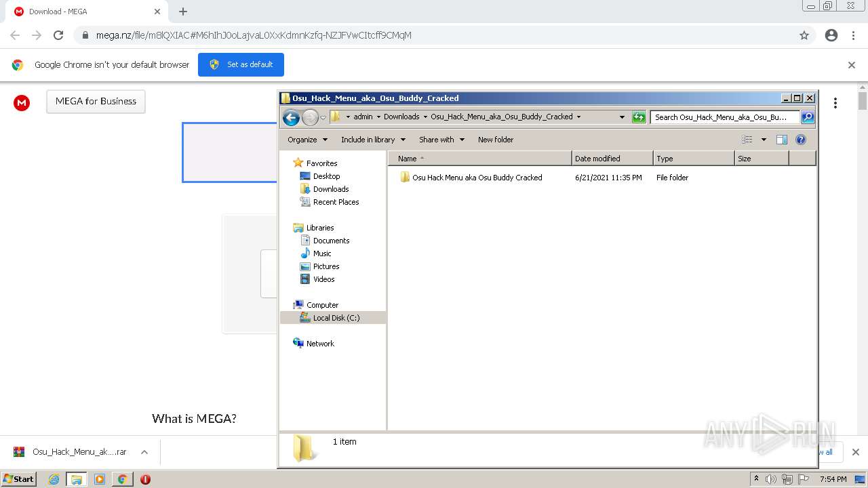868x488 pixels.
Task: Sort by the Name column header
Action: (480, 159)
